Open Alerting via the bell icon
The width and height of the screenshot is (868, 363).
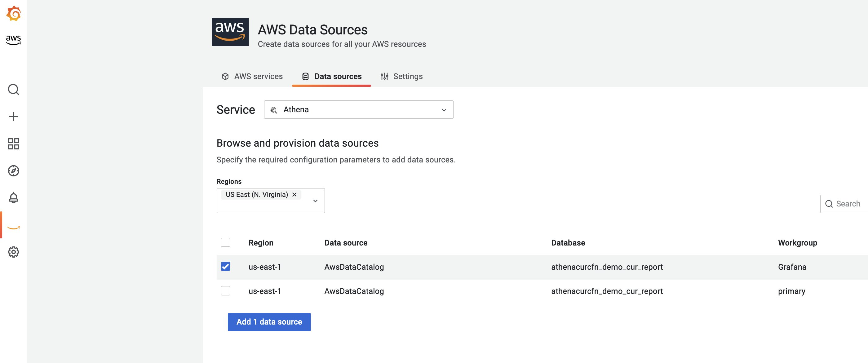pos(13,198)
